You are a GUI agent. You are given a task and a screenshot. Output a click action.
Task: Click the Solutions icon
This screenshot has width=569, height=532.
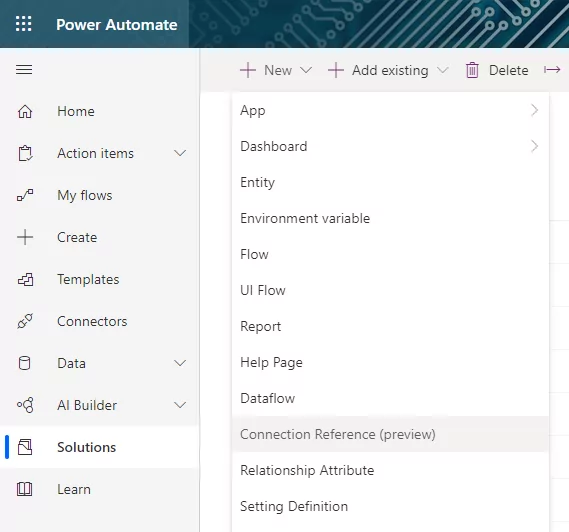click(x=25, y=447)
